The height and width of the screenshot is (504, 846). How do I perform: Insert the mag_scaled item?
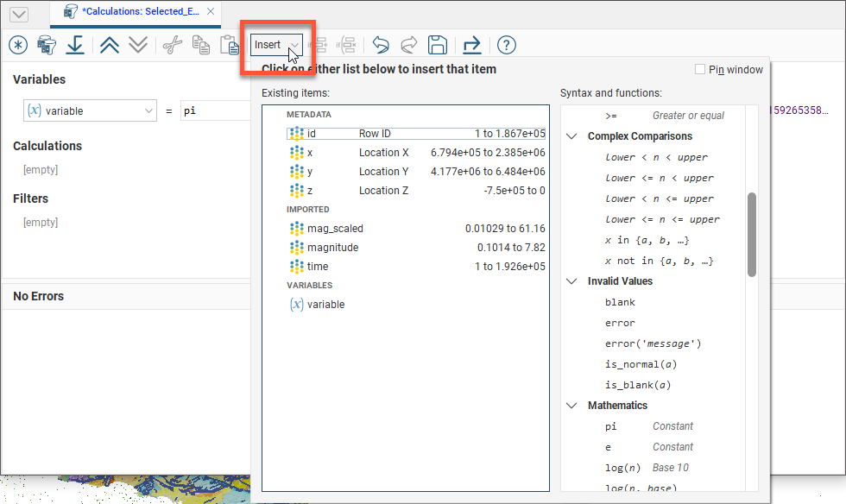tap(335, 229)
